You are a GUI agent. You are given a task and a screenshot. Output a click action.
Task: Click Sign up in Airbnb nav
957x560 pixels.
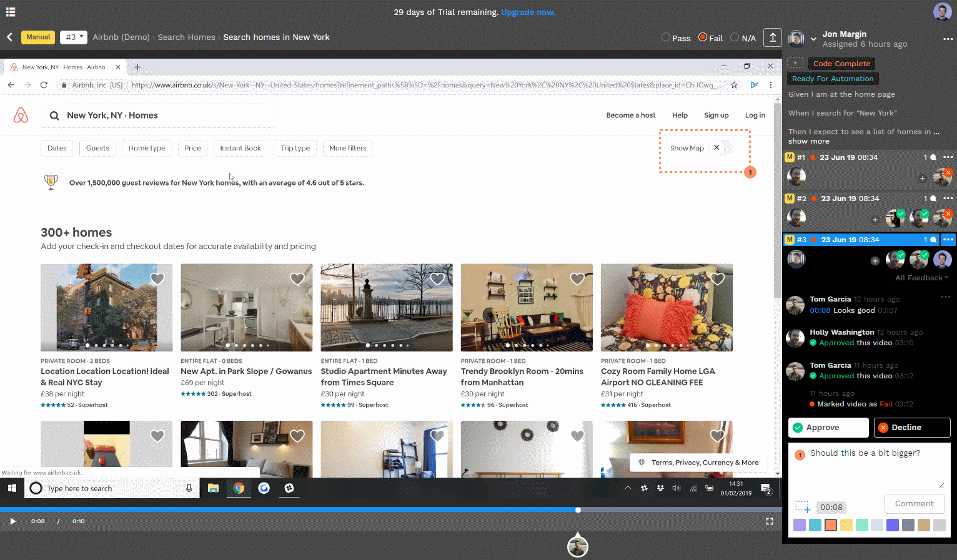[x=717, y=115]
